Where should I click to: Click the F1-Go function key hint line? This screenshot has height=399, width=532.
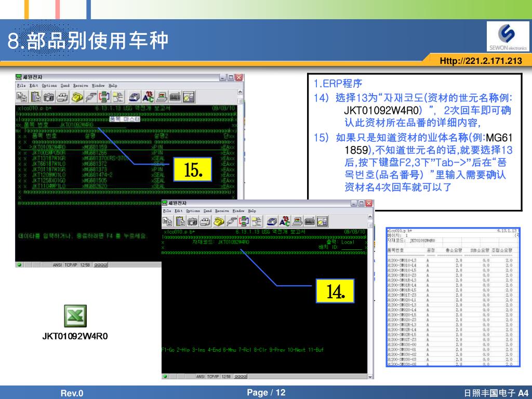click(x=243, y=350)
